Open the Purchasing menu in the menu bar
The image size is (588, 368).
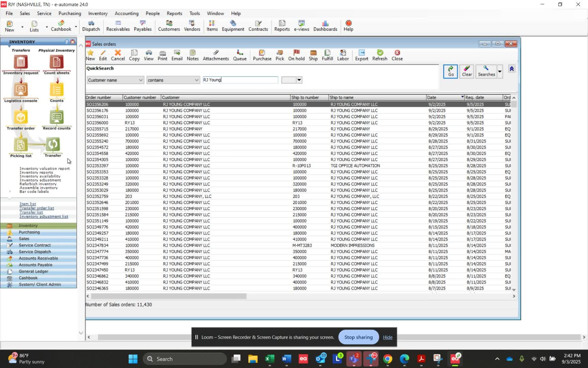[70, 13]
